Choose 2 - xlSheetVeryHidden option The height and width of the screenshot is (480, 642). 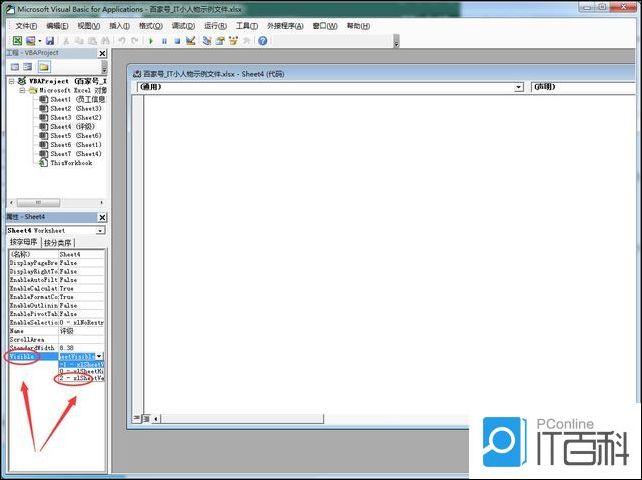point(81,378)
